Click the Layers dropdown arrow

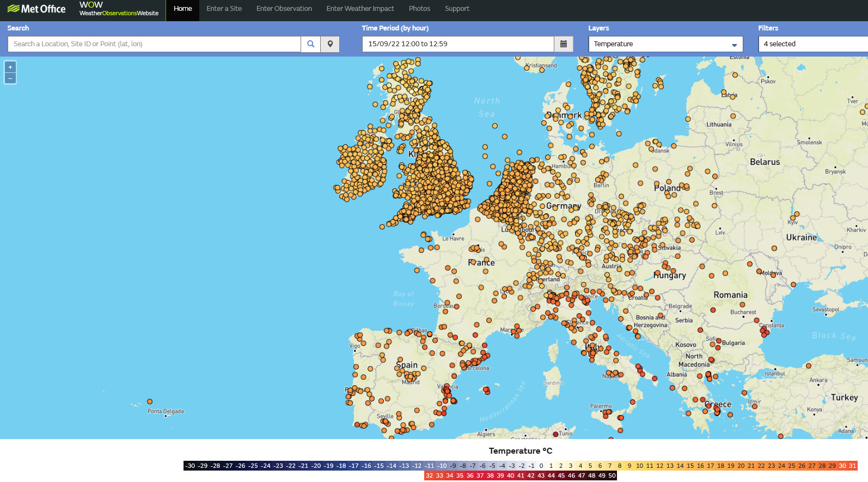[x=734, y=45]
